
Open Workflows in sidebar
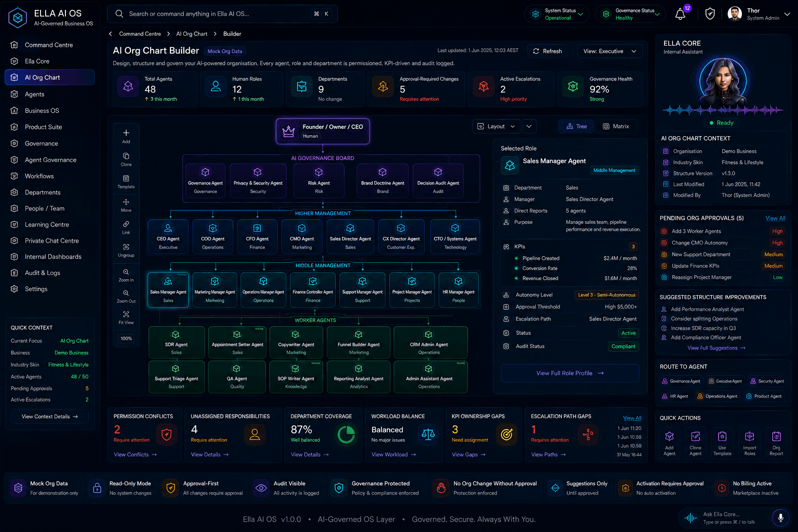49,176
